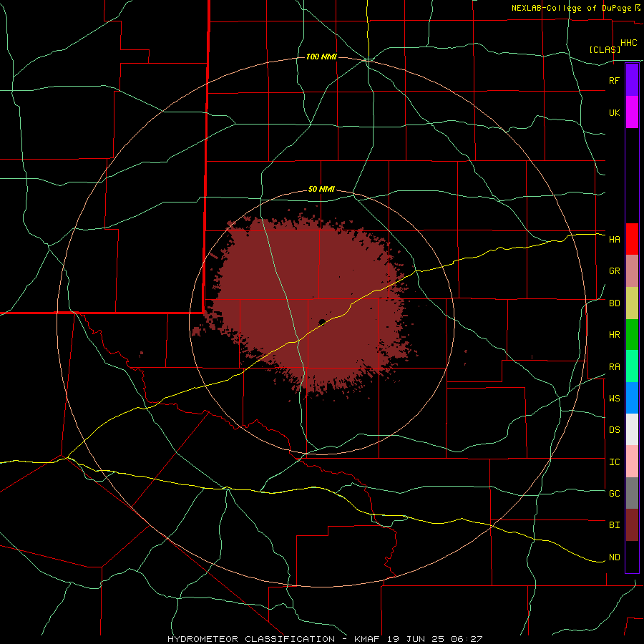Viewport: 644px width, 644px height.
Task: Click the 06:27 timestamp
Action: coord(466,639)
